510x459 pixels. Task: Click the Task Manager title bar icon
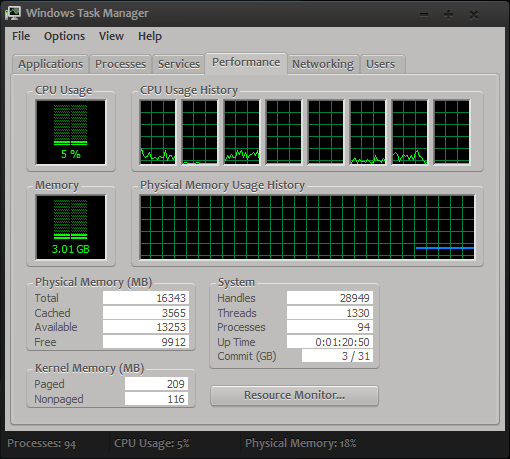pos(14,13)
